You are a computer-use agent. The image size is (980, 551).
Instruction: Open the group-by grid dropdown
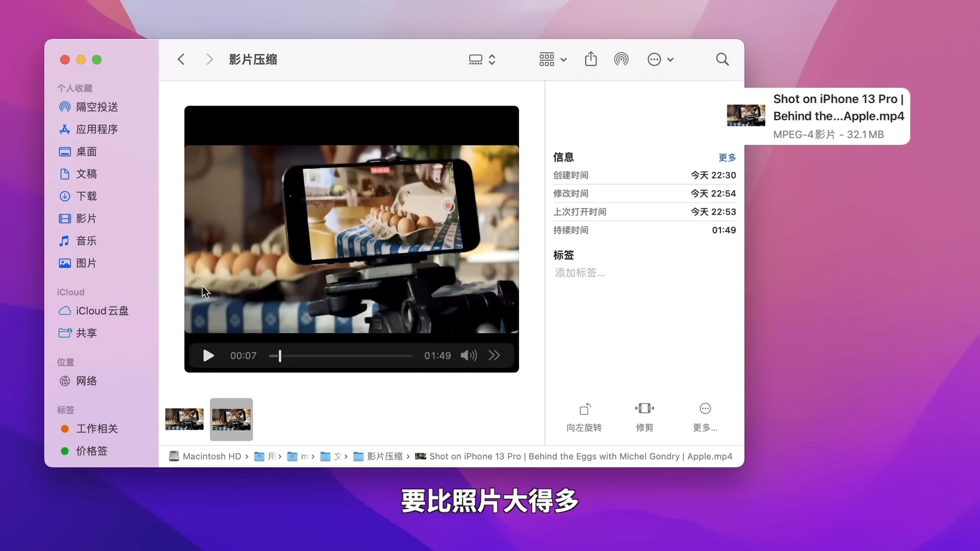(553, 59)
